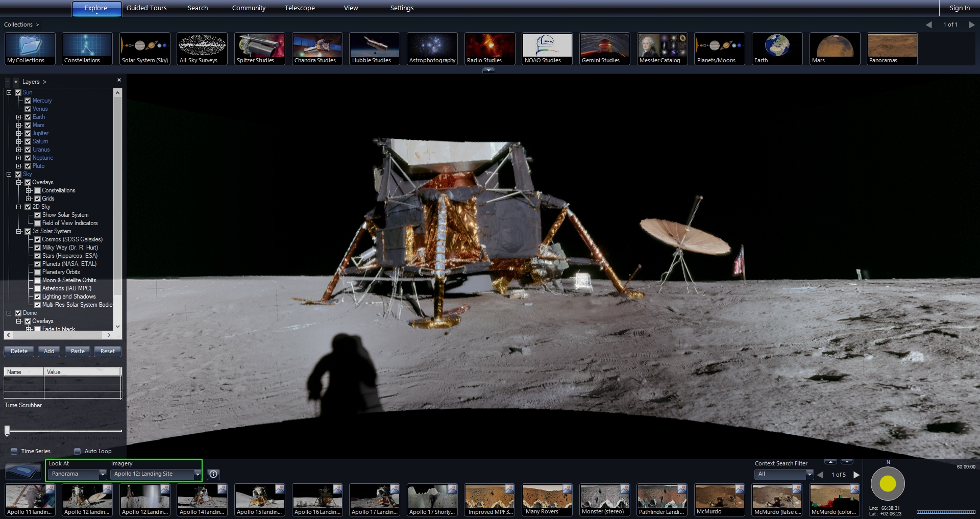
Task: Go to next collections page arrow
Action: 971,24
